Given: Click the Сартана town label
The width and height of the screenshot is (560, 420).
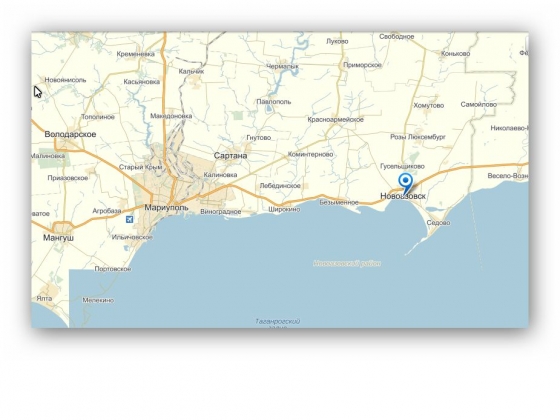Looking at the screenshot, I should coord(230,155).
